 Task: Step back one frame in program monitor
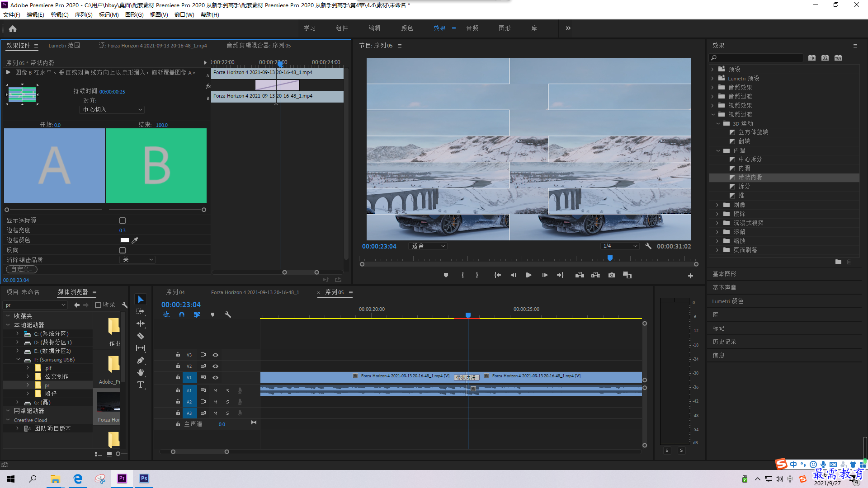click(x=513, y=275)
